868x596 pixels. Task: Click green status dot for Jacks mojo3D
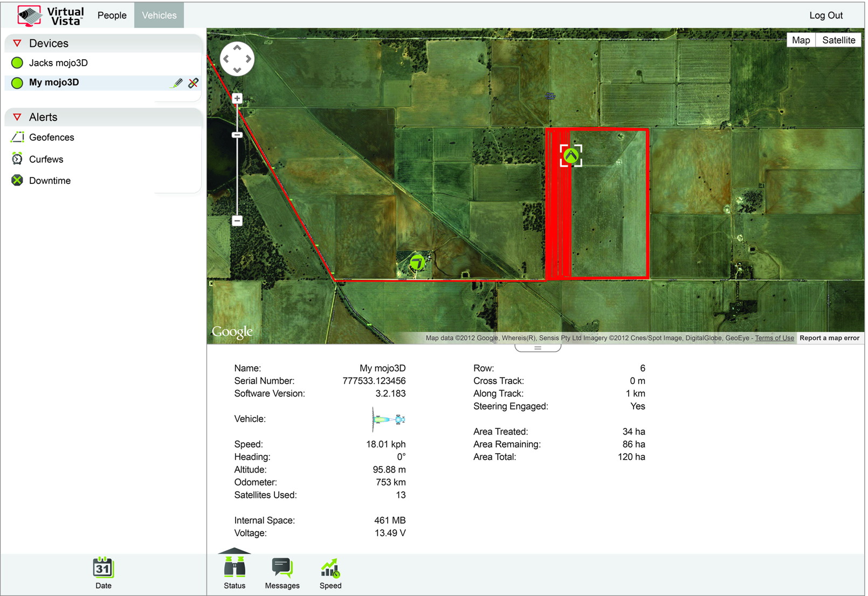(17, 63)
